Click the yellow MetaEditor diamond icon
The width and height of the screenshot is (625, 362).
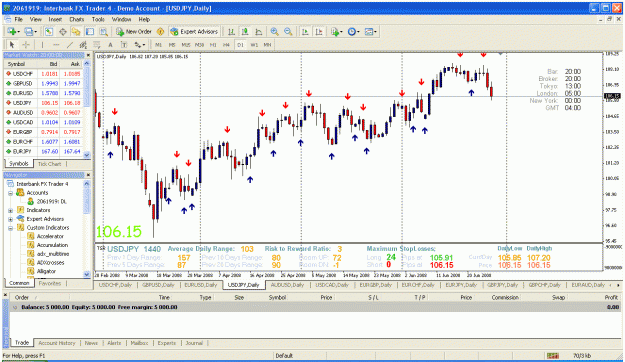pos(161,31)
